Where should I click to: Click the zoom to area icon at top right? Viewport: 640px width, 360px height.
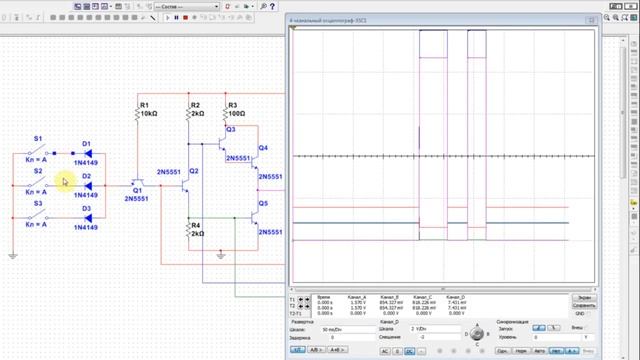(624, 18)
